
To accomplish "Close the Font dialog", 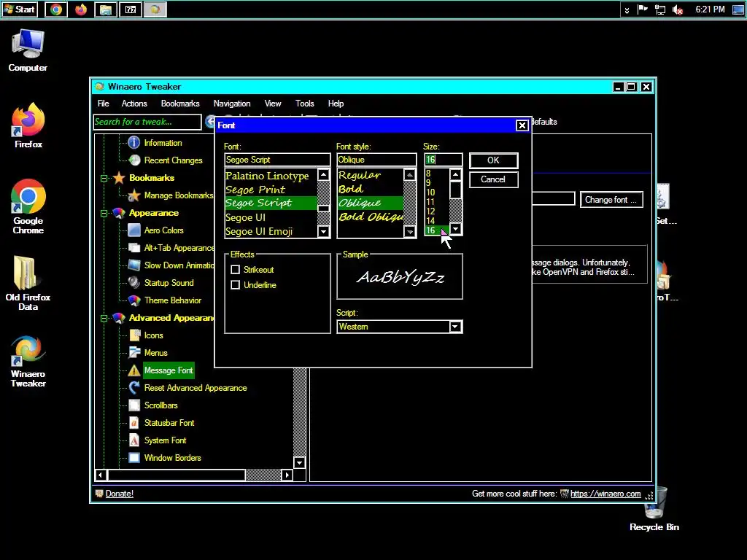I will point(522,125).
